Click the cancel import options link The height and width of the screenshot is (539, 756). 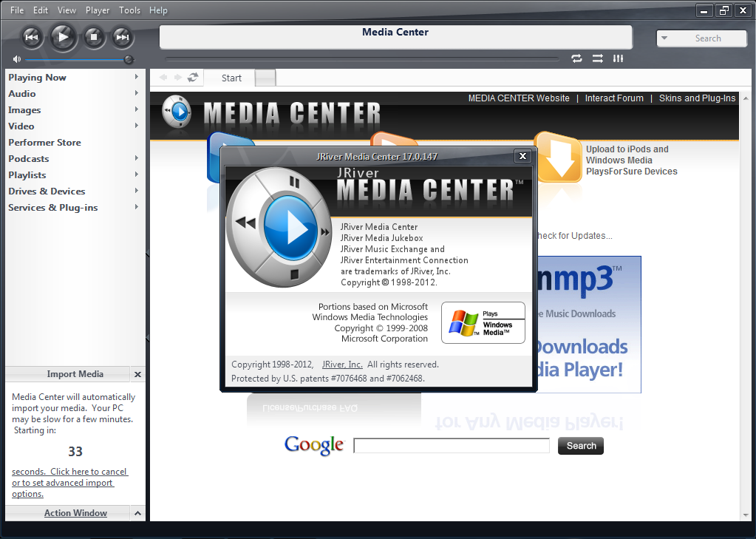pyautogui.click(x=70, y=483)
